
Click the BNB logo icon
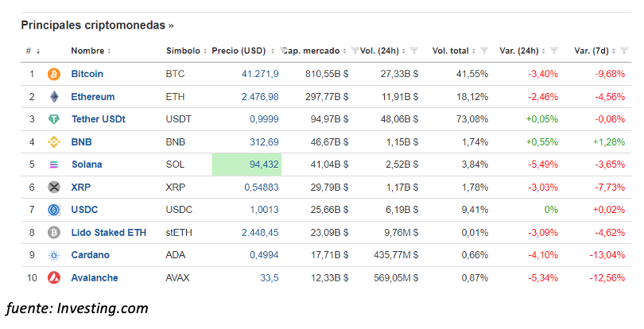54,142
